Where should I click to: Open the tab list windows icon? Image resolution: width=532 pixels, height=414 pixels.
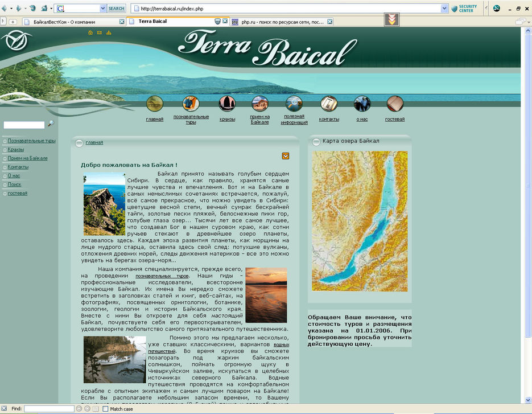(x=521, y=22)
